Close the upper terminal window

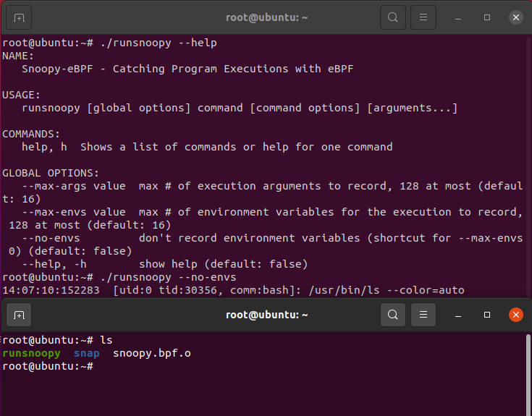[x=515, y=17]
